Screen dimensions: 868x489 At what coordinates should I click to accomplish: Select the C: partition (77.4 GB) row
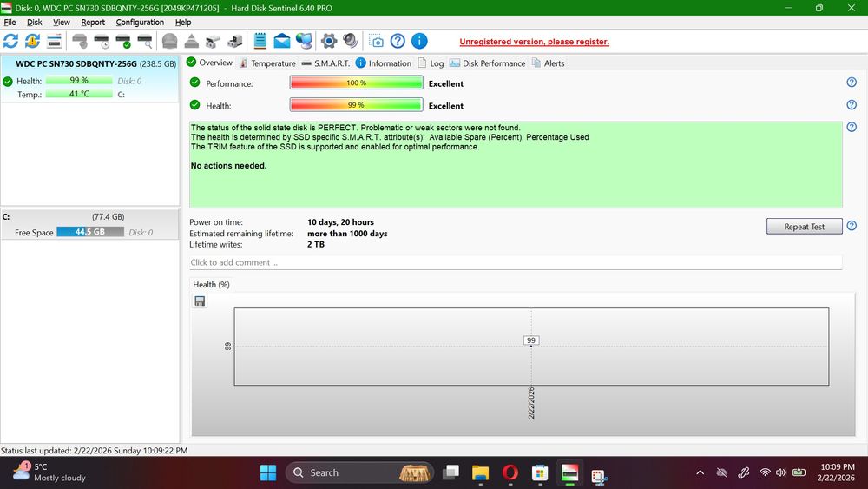coord(89,224)
